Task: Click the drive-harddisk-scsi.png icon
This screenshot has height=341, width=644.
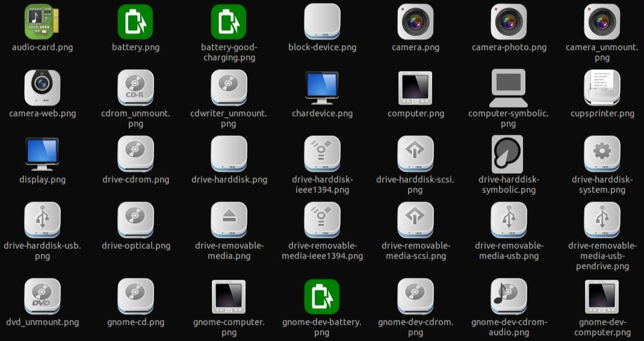Action: pos(416,154)
